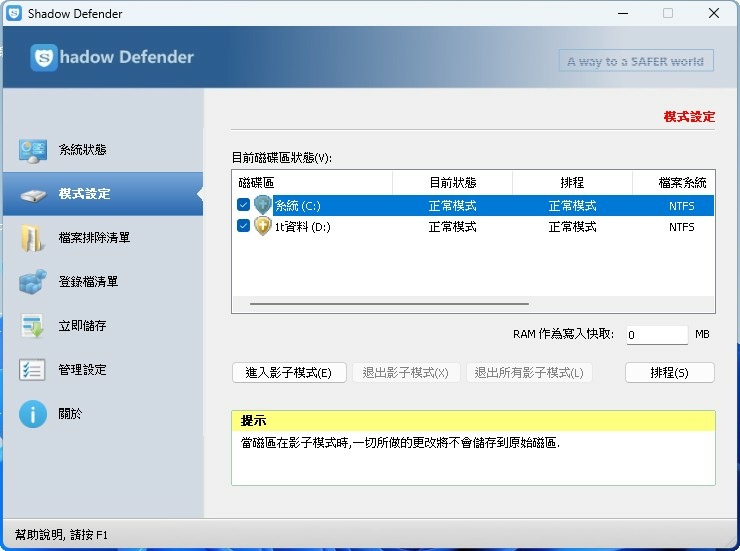Image resolution: width=740 pixels, height=551 pixels.
Task: Open the 登錄檔清單 section
Action: (103, 282)
